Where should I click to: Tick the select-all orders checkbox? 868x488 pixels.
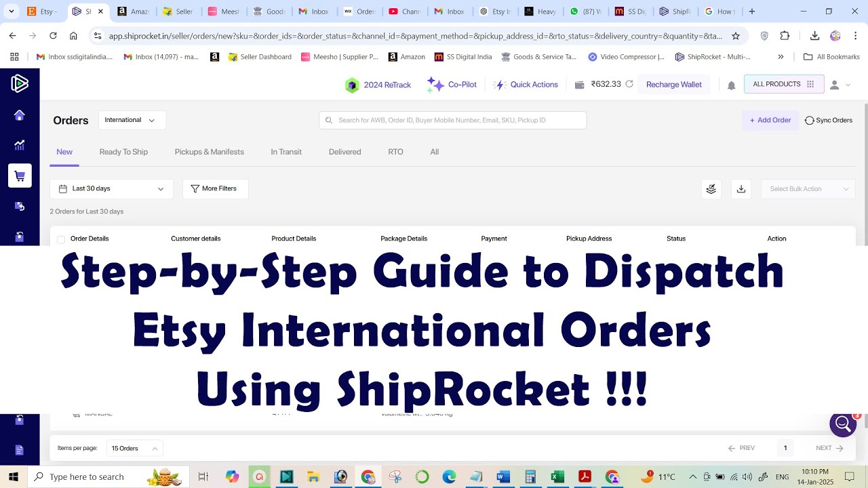click(61, 239)
